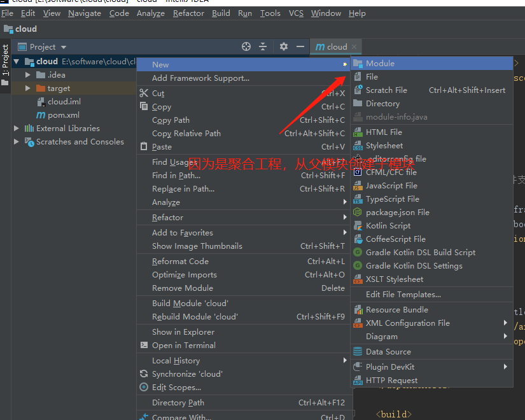Click the locate/scroll-from-source target icon
This screenshot has height=420, width=525.
click(x=246, y=46)
